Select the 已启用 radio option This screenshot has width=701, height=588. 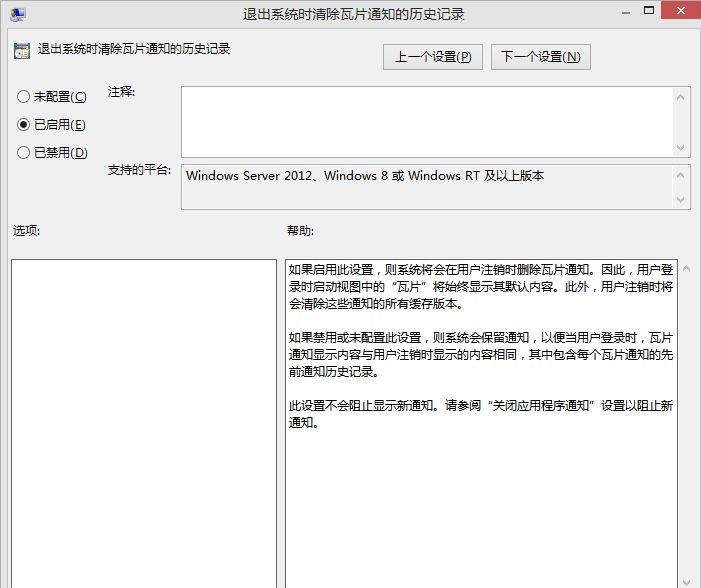[24, 125]
